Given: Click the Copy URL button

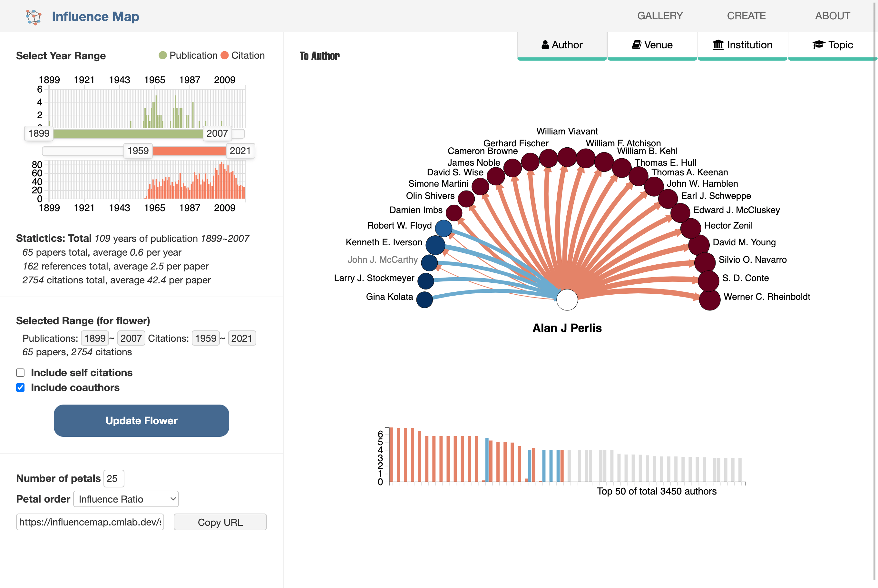Looking at the screenshot, I should 220,522.
